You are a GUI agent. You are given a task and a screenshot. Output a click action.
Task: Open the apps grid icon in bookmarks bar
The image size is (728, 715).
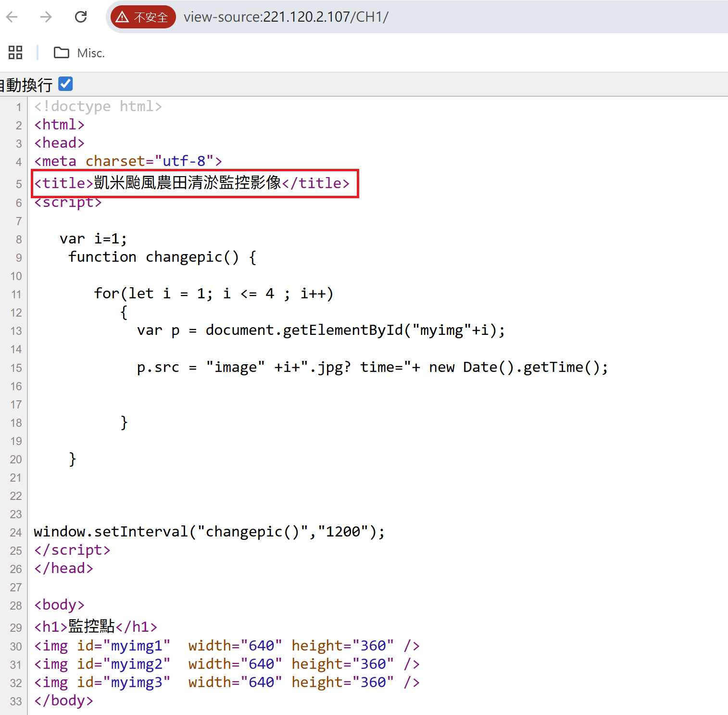15,52
